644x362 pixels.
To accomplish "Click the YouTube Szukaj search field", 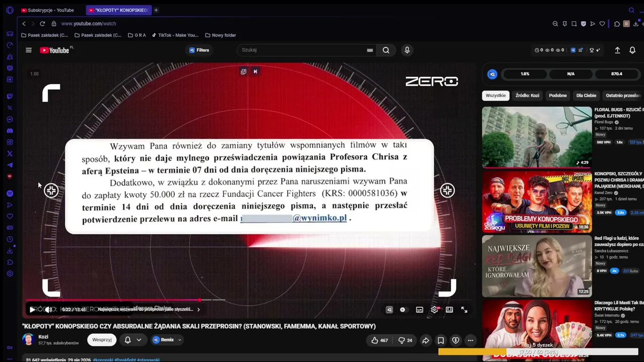I will coord(307,50).
